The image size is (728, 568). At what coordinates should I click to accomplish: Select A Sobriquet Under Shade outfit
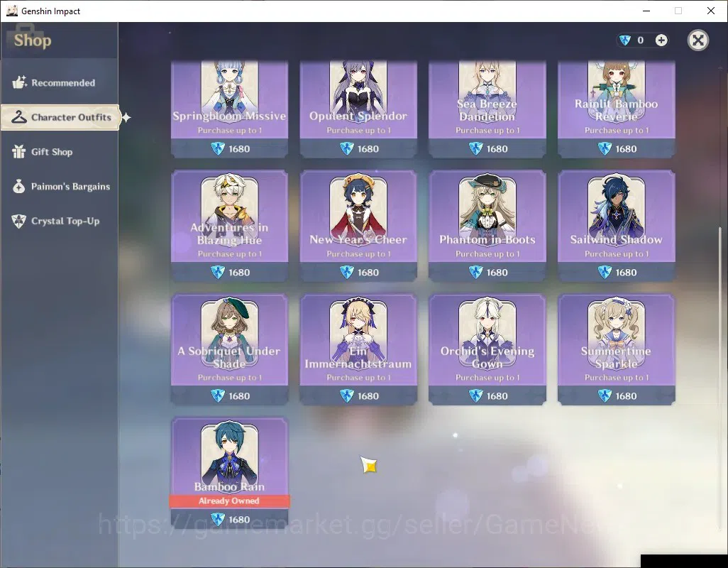click(229, 349)
